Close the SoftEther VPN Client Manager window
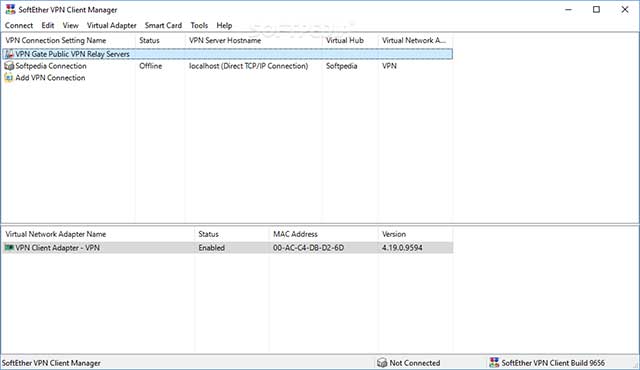The height and width of the screenshot is (370, 640). click(x=625, y=9)
